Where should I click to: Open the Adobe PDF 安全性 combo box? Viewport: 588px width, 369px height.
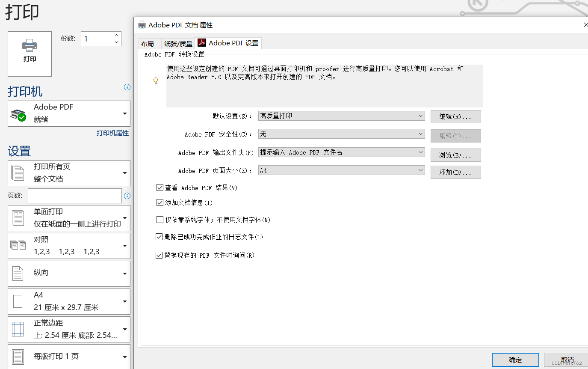(x=341, y=134)
